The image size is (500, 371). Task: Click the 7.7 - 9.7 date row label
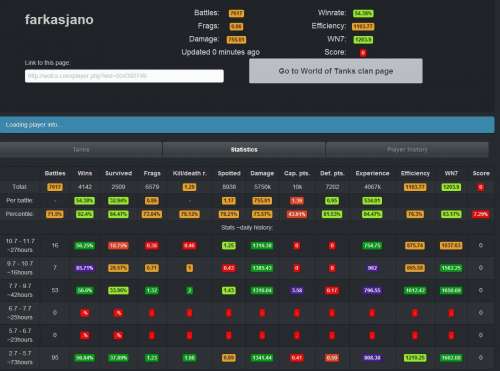pyautogui.click(x=20, y=290)
